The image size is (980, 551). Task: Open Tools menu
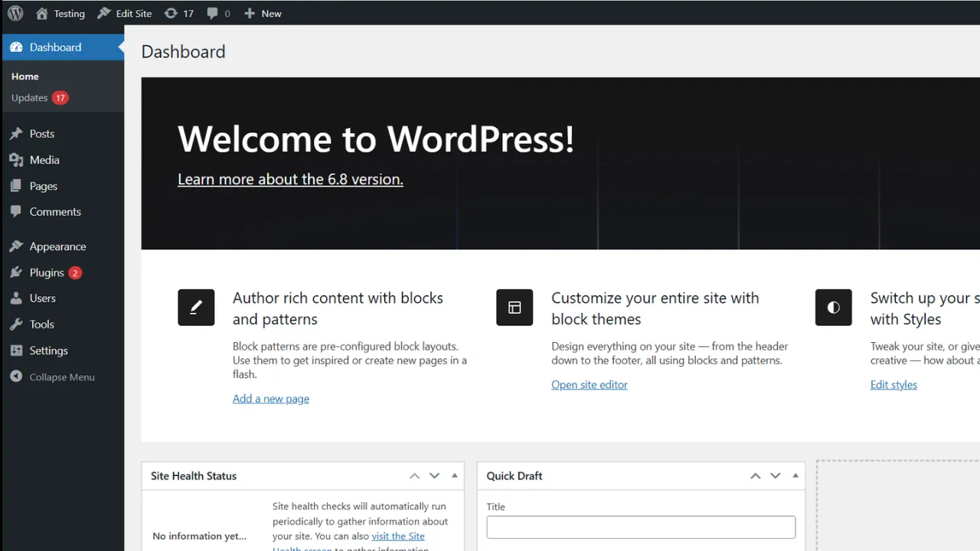coord(42,324)
